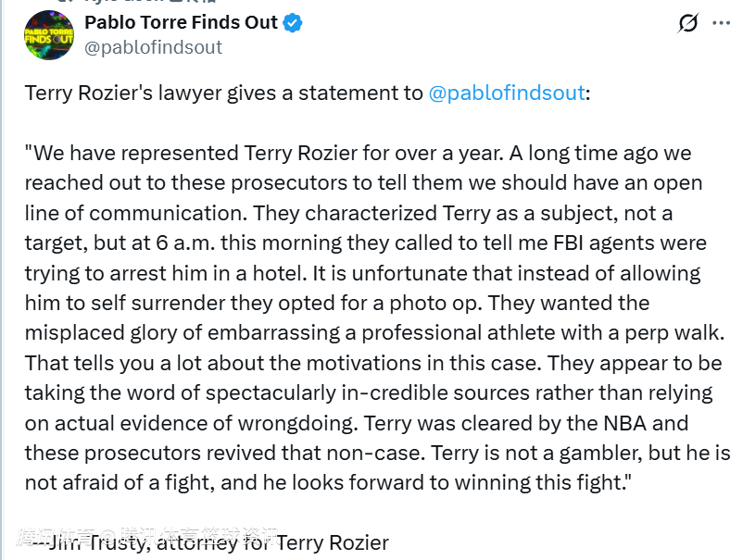This screenshot has width=743, height=560.
Task: Click the blue verified checkmark badge
Action: pos(294,22)
